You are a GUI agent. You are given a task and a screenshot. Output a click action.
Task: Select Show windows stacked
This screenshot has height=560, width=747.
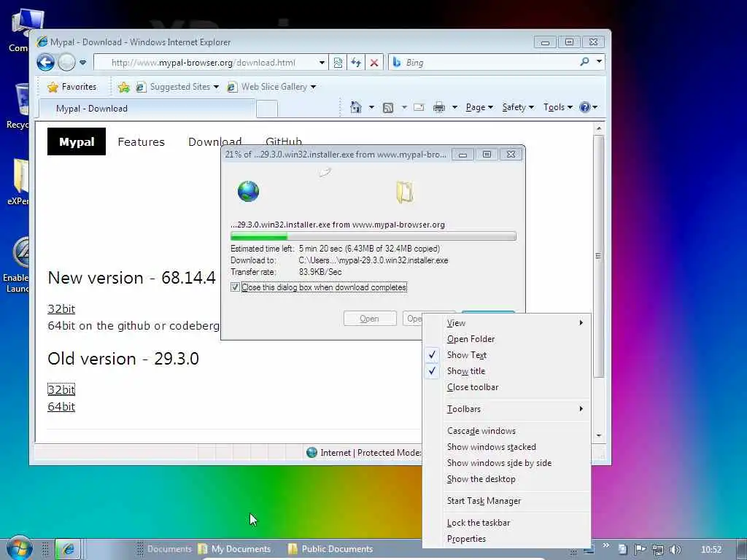coord(507,447)
